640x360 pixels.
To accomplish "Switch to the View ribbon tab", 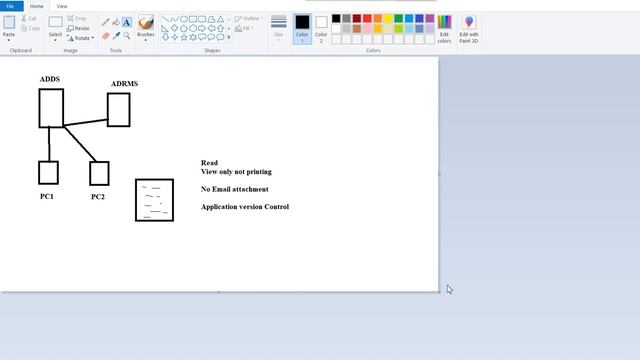I will click(62, 6).
